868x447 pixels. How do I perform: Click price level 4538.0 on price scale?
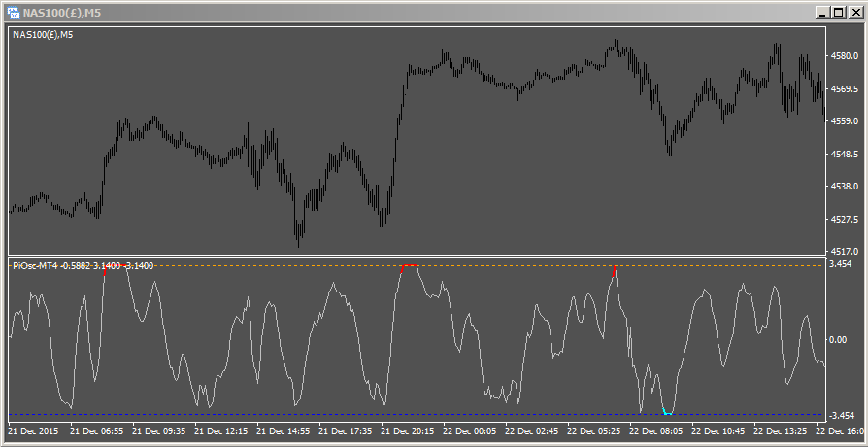[843, 187]
